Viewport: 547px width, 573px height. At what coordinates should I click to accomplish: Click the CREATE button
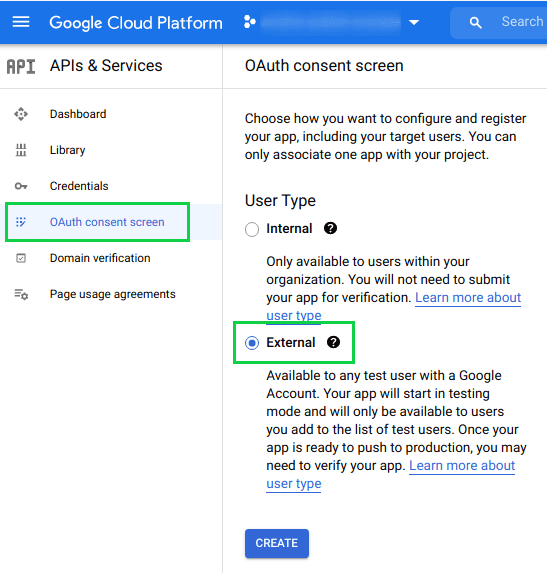point(277,543)
